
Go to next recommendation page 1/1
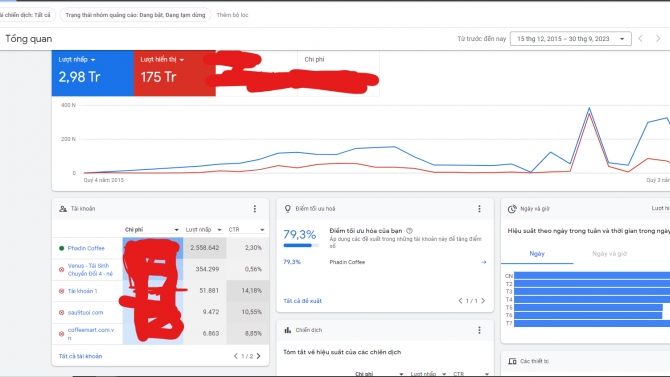click(483, 301)
